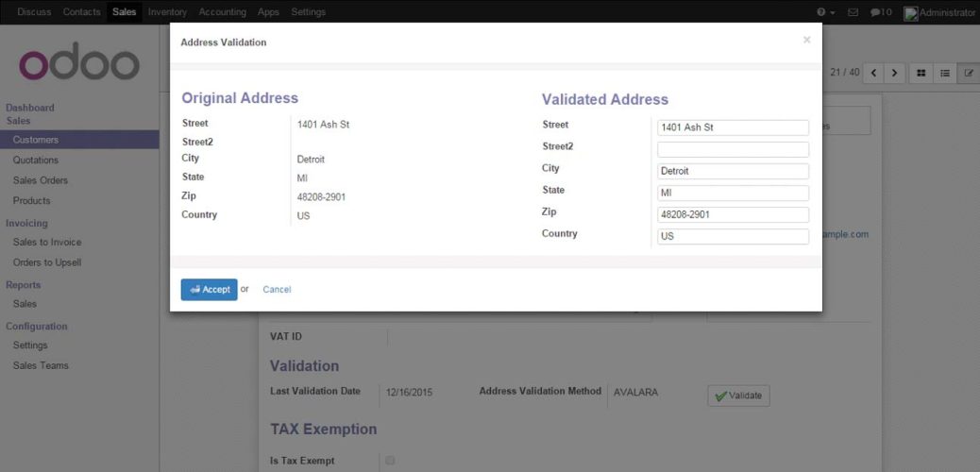Click last validation date 12/16/2015
This screenshot has height=472, width=980.
click(410, 393)
